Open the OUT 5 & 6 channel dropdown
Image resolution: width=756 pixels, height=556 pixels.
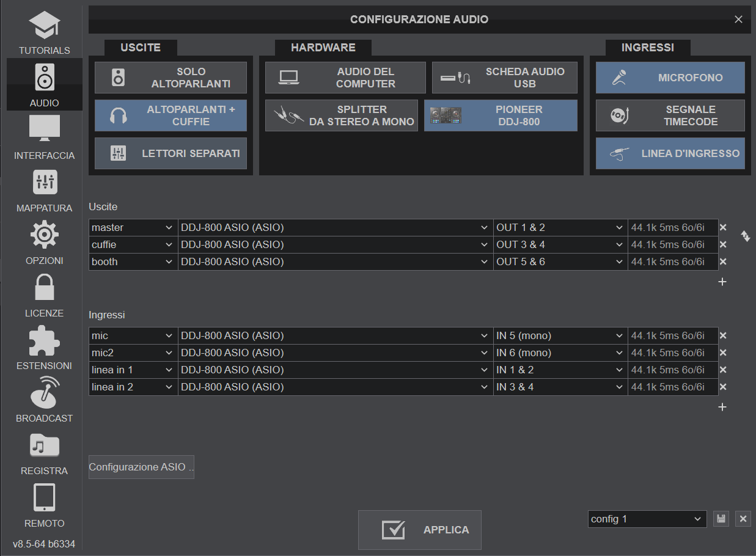560,262
